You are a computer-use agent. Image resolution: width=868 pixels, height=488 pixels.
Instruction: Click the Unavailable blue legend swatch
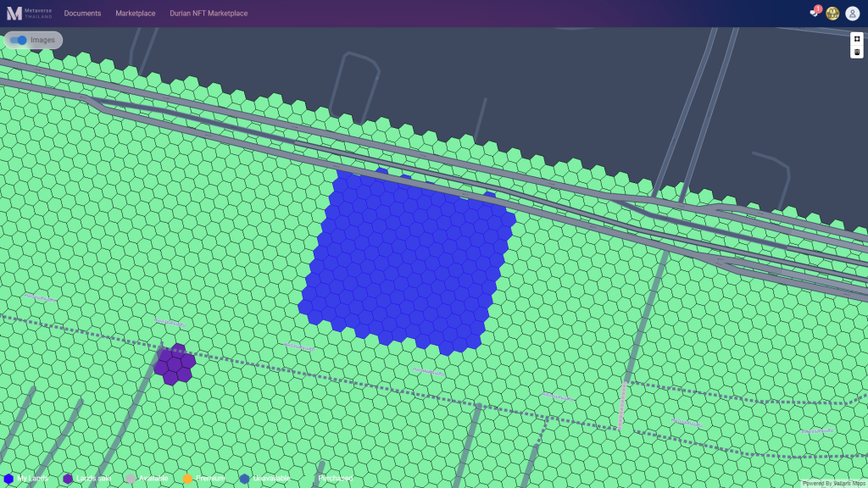(245, 479)
